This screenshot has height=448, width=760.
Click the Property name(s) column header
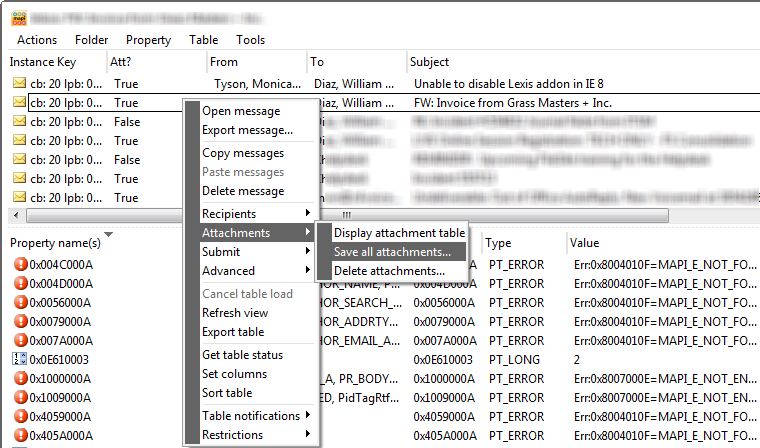click(x=55, y=243)
